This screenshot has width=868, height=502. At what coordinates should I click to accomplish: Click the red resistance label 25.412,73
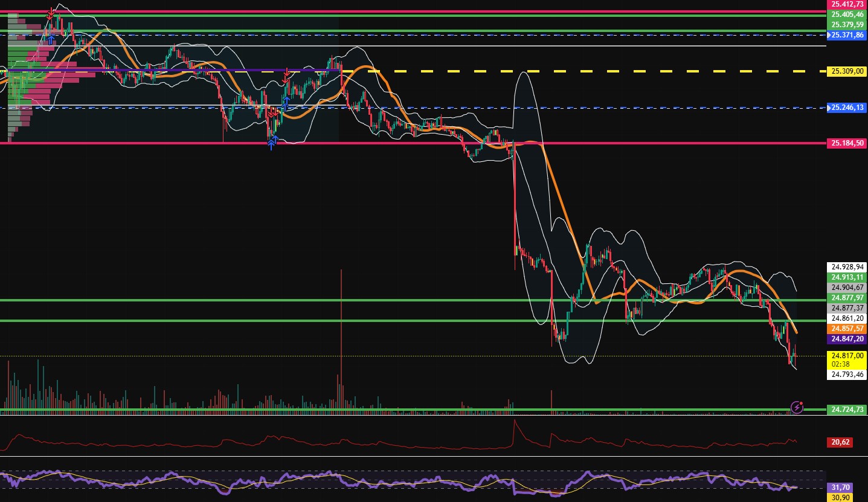(847, 4)
